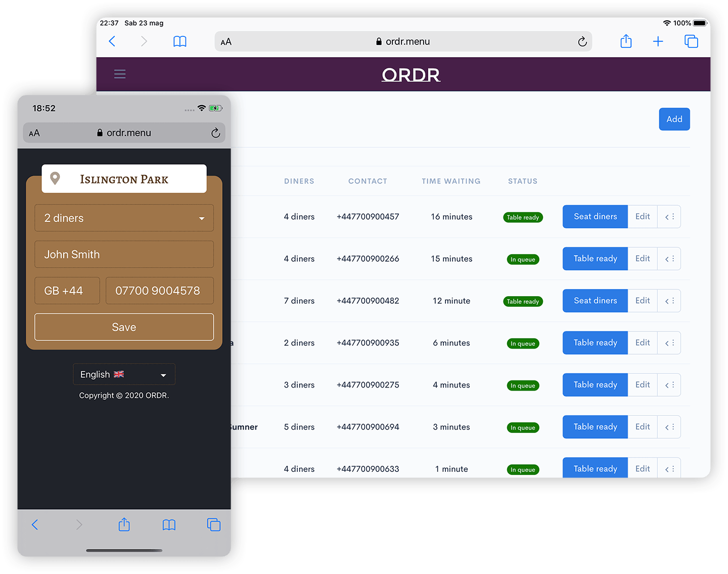The height and width of the screenshot is (574, 728).
Task: Edit the 12 minute waiting entry
Action: coord(643,301)
